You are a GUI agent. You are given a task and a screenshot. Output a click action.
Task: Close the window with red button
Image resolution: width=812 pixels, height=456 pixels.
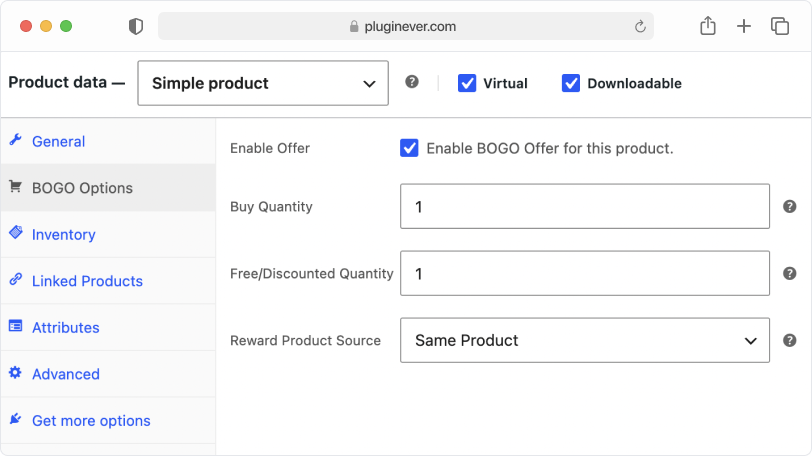pos(26,26)
